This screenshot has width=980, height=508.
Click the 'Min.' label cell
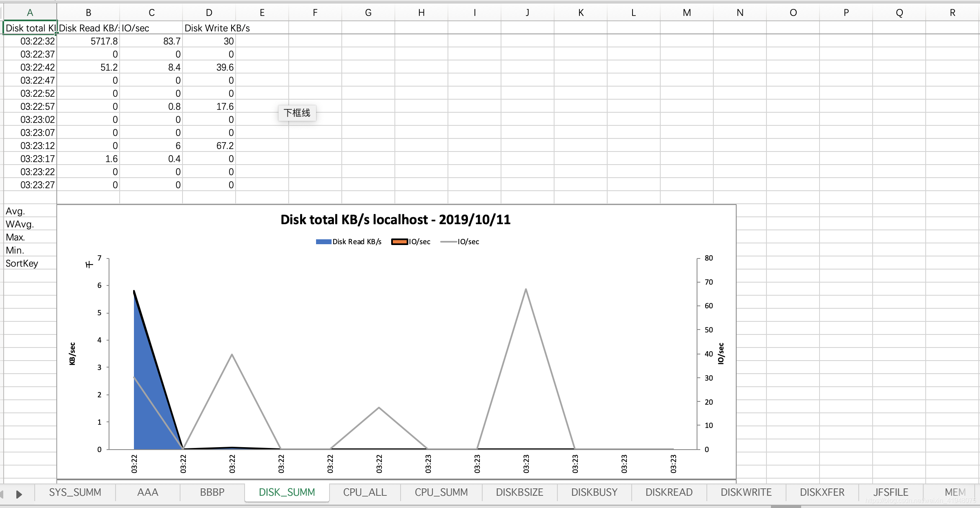[x=30, y=250]
